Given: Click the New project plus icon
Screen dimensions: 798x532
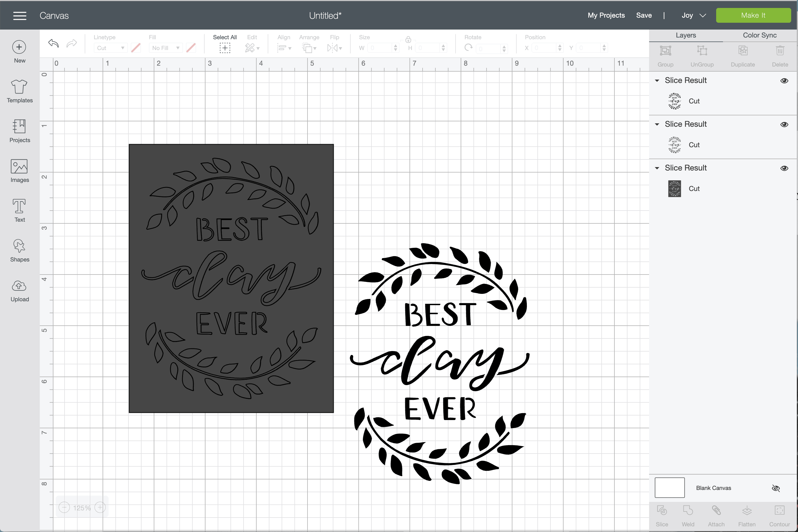Looking at the screenshot, I should pos(19,47).
